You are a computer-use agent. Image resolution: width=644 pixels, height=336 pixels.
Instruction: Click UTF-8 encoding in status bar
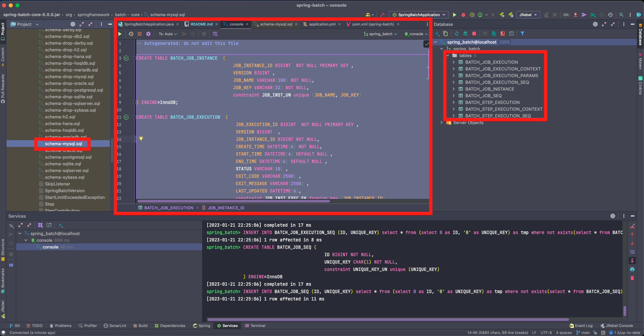(546, 333)
